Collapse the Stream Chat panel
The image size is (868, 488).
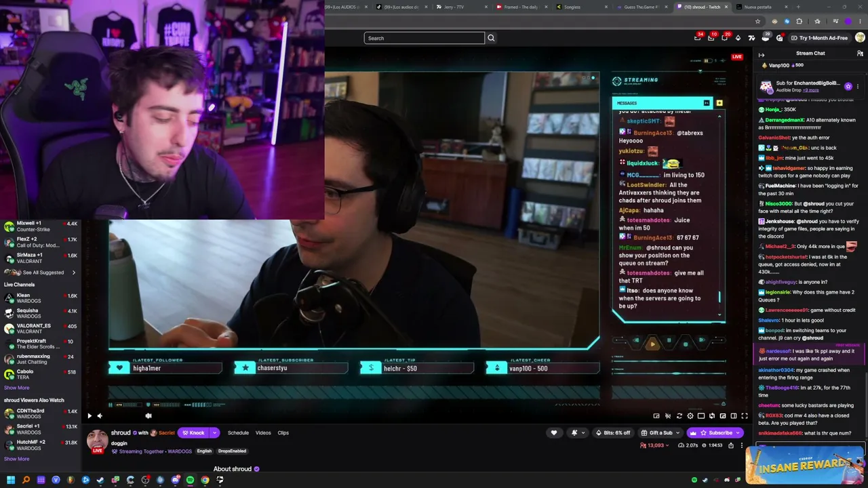click(762, 55)
